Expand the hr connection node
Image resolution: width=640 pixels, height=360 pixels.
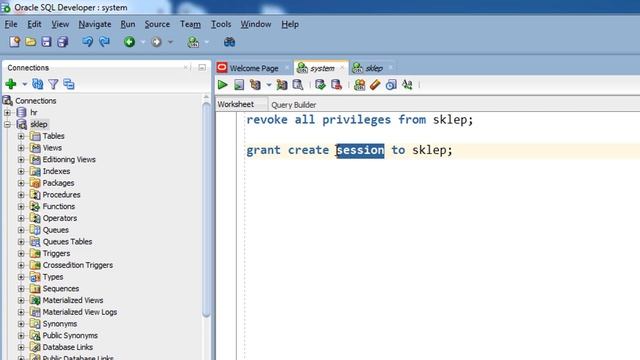(7, 113)
